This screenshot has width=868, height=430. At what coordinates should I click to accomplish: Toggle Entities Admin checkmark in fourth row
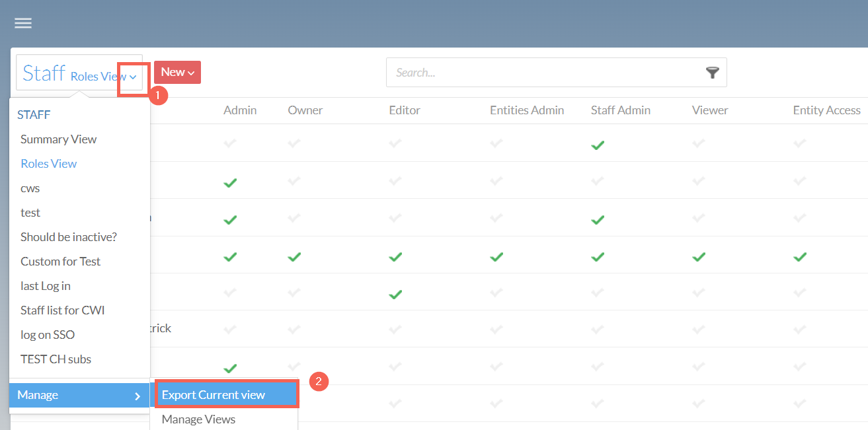click(496, 257)
